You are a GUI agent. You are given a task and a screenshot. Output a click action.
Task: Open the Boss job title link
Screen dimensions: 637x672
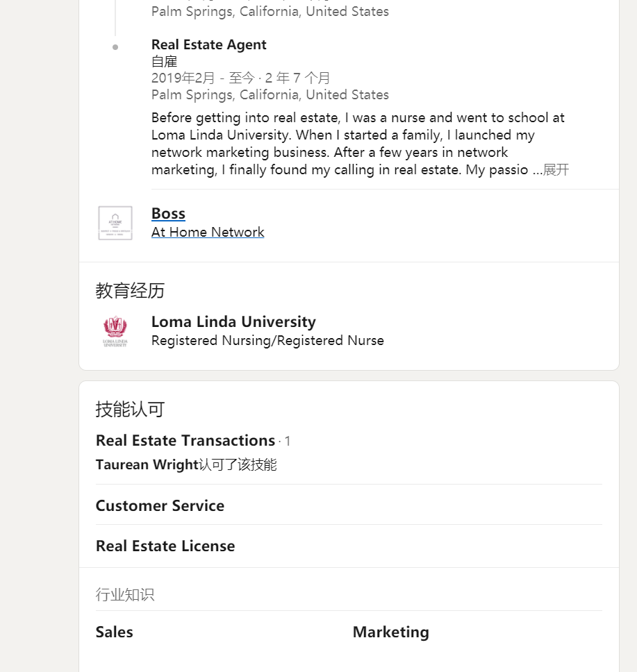(168, 213)
